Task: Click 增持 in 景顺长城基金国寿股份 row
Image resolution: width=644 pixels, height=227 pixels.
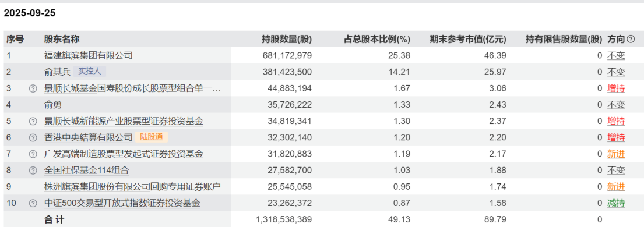Action: tap(616, 88)
